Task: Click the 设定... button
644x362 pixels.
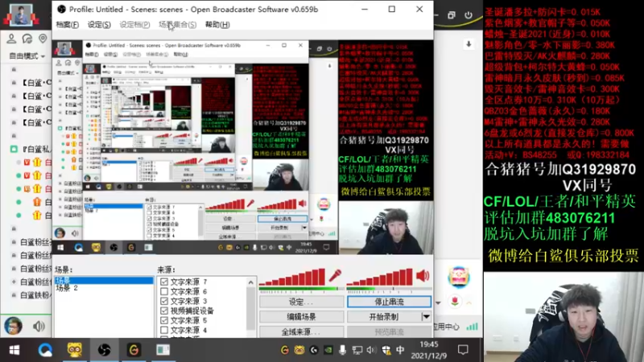Action: click(301, 302)
